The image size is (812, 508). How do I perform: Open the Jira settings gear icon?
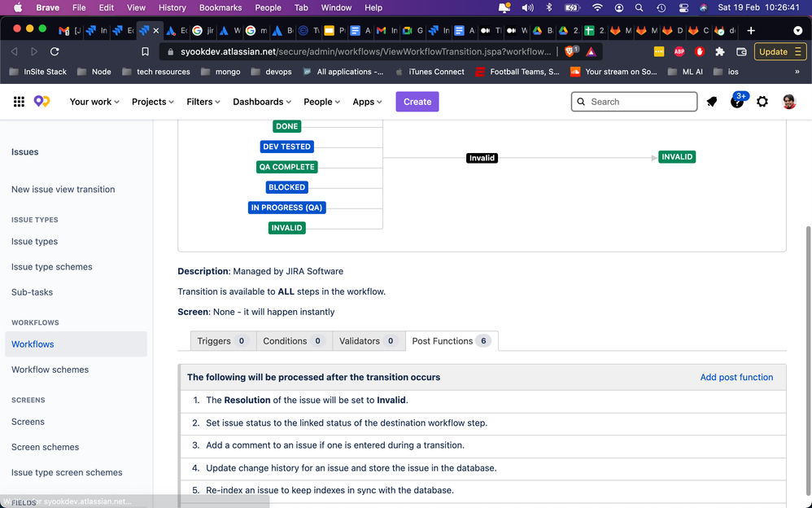(762, 102)
